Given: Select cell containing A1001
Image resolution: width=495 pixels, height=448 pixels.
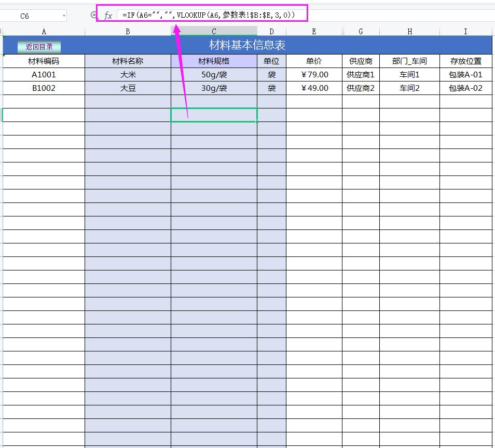Looking at the screenshot, I should coord(44,75).
